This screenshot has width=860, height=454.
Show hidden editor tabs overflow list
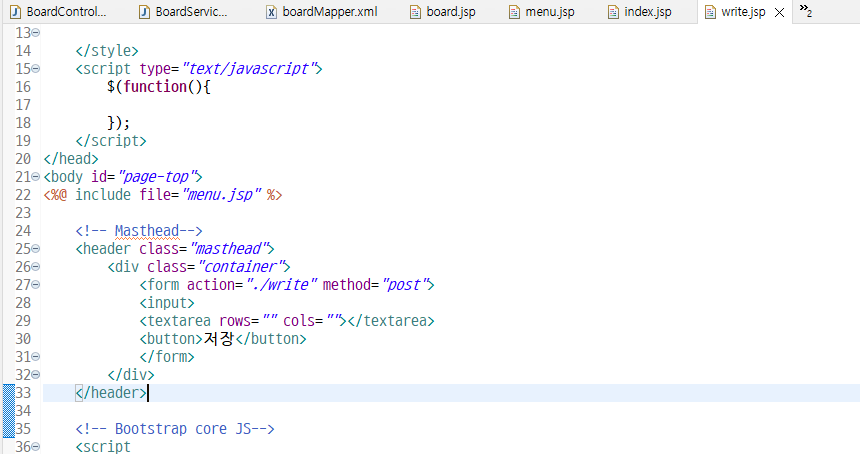coord(805,10)
